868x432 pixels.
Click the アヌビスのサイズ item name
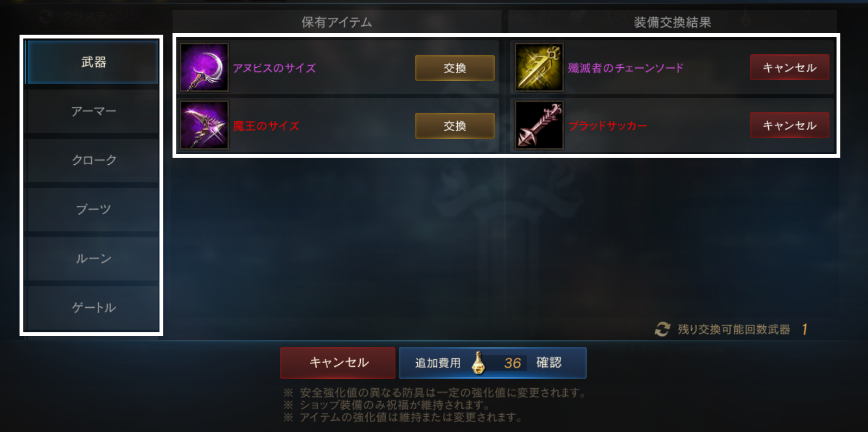pyautogui.click(x=275, y=68)
